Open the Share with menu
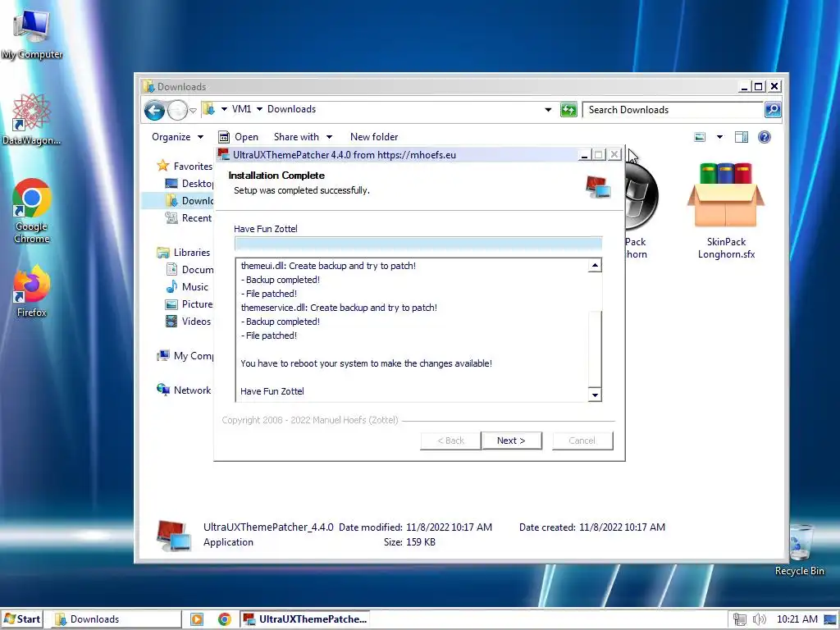 click(x=303, y=137)
